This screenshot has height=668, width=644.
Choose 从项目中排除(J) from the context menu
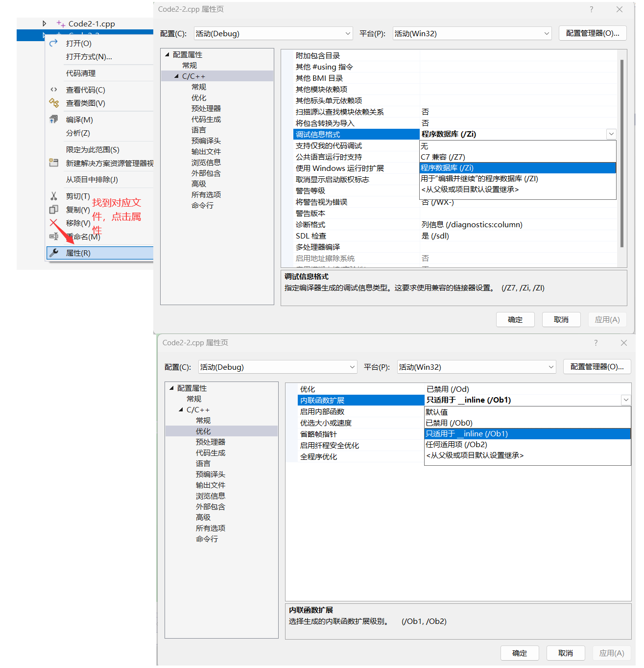pos(92,180)
